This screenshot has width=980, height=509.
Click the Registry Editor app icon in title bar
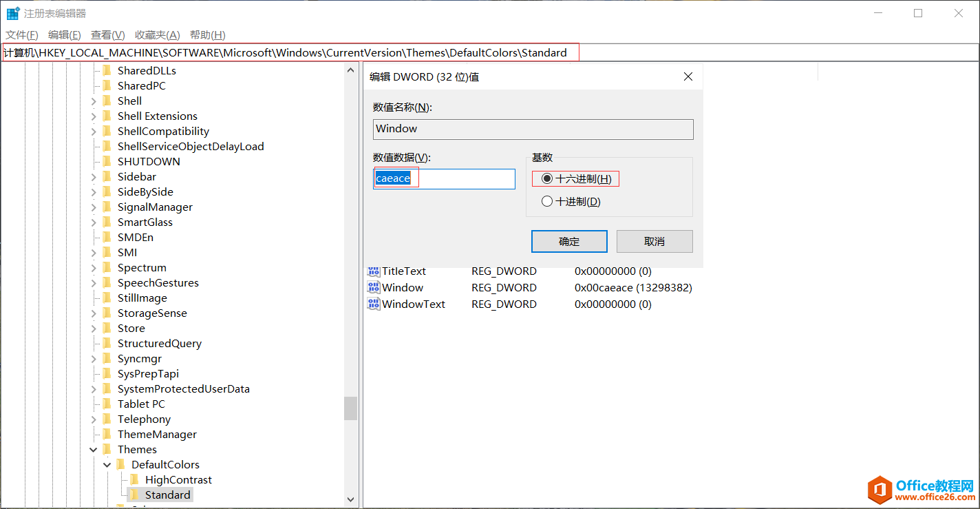pyautogui.click(x=13, y=13)
